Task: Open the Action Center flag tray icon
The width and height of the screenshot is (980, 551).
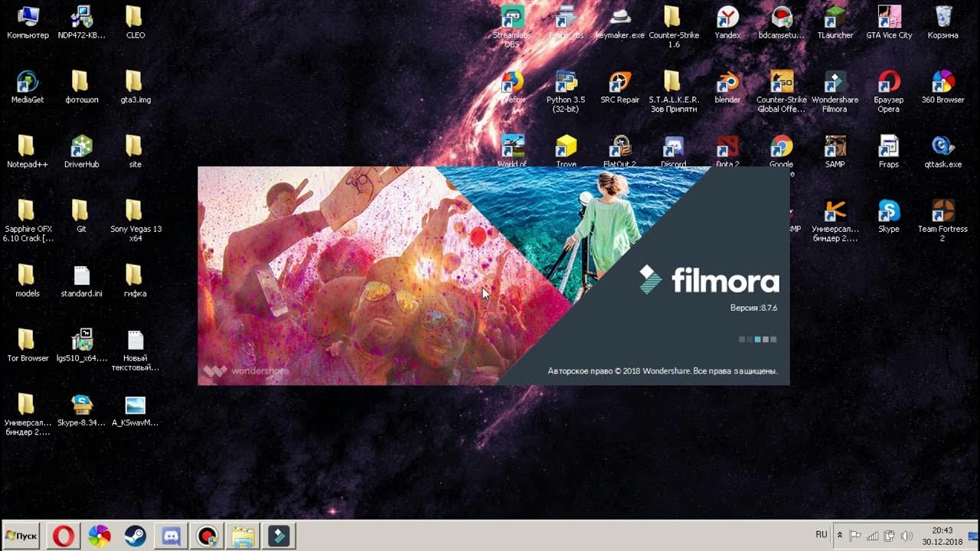Action: tap(855, 536)
